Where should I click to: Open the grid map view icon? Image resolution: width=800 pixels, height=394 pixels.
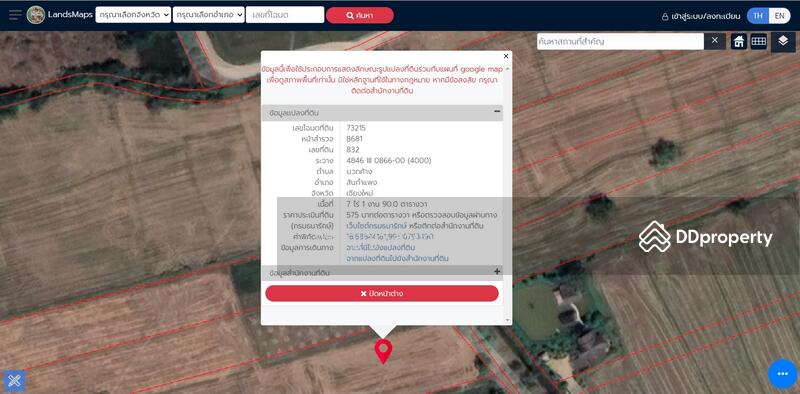click(759, 41)
